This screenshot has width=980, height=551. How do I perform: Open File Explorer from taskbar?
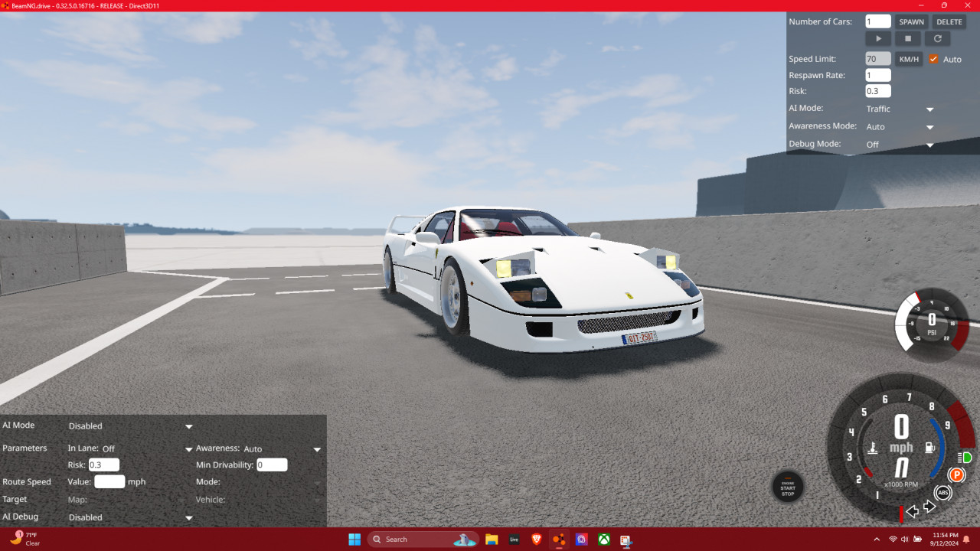(x=492, y=540)
